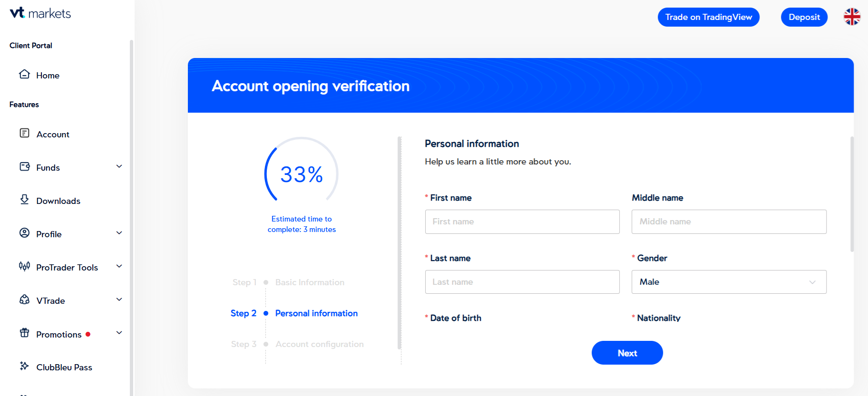Open the Gender dropdown showing Male
Screen dimensions: 868x396
coord(729,282)
